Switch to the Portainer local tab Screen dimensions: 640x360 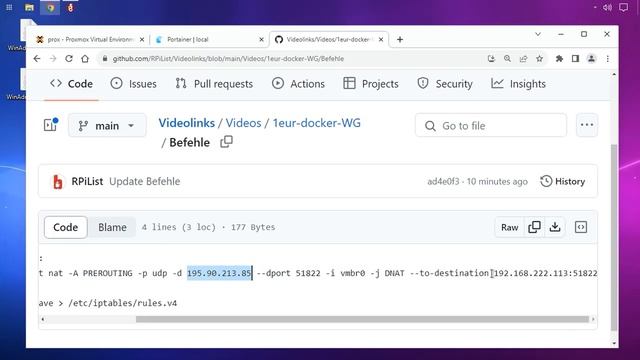click(210, 40)
